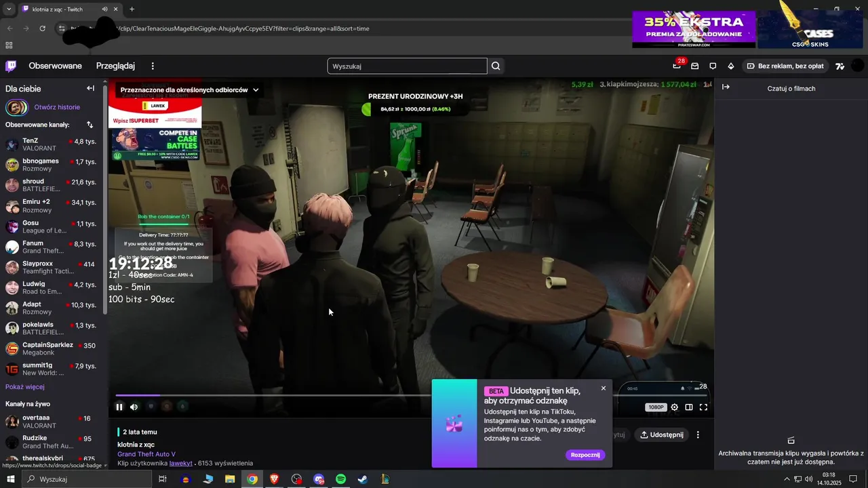Collapse the Dla ciebie sidebar
Screen dimensions: 868x488
90,88
